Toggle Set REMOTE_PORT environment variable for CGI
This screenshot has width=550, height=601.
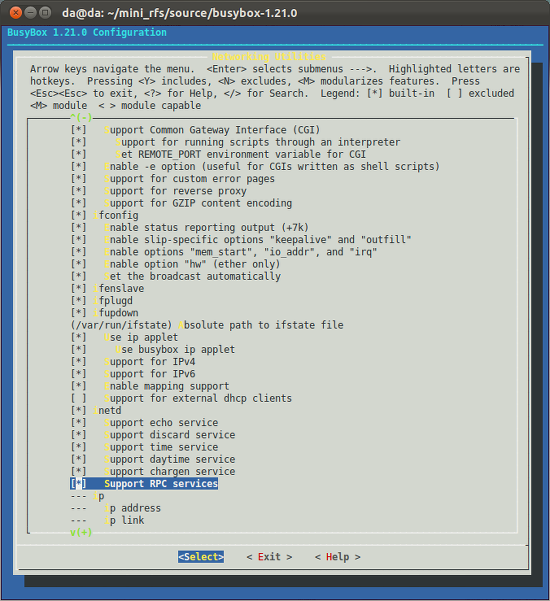[x=79, y=154]
